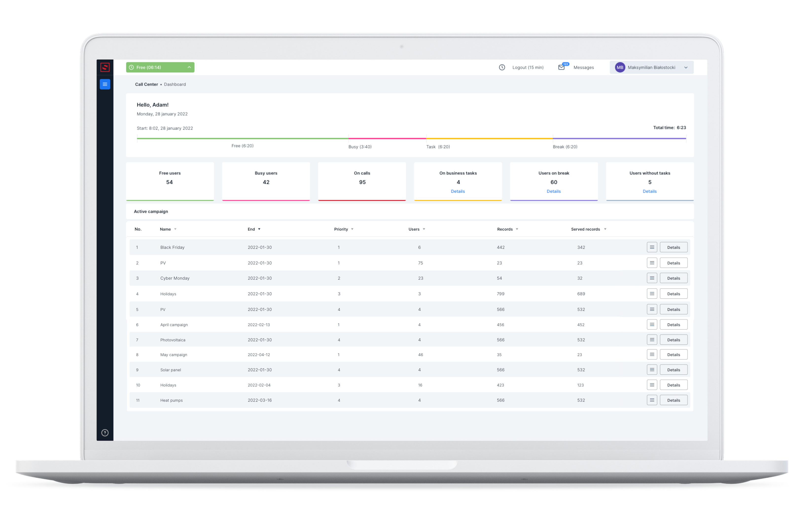The height and width of the screenshot is (532, 799).
Task: Expand the Free status dropdown
Action: click(190, 67)
